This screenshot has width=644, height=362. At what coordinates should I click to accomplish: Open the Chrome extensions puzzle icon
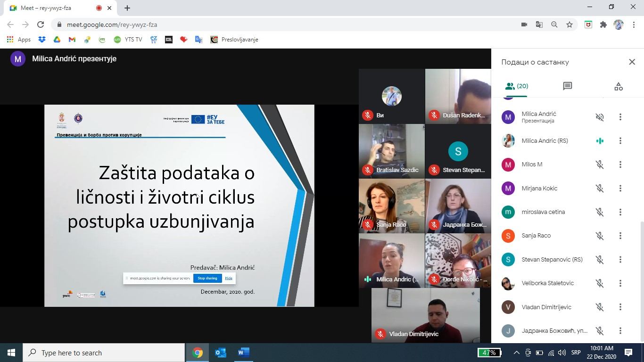[x=603, y=25]
